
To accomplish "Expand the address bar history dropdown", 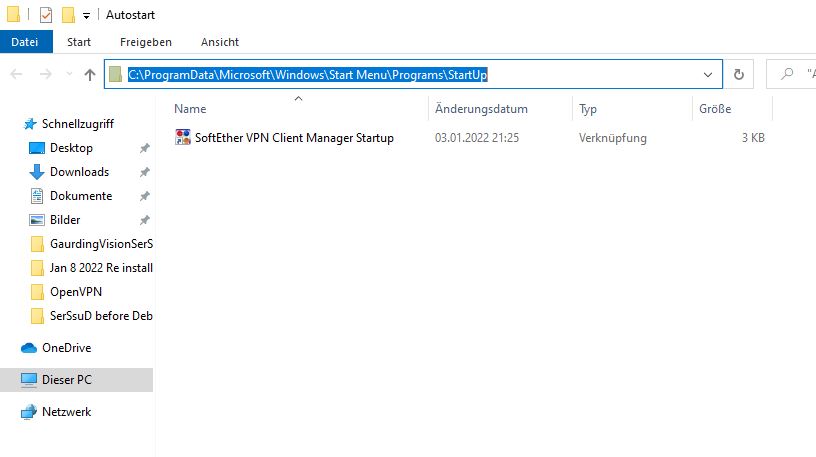I will point(708,74).
